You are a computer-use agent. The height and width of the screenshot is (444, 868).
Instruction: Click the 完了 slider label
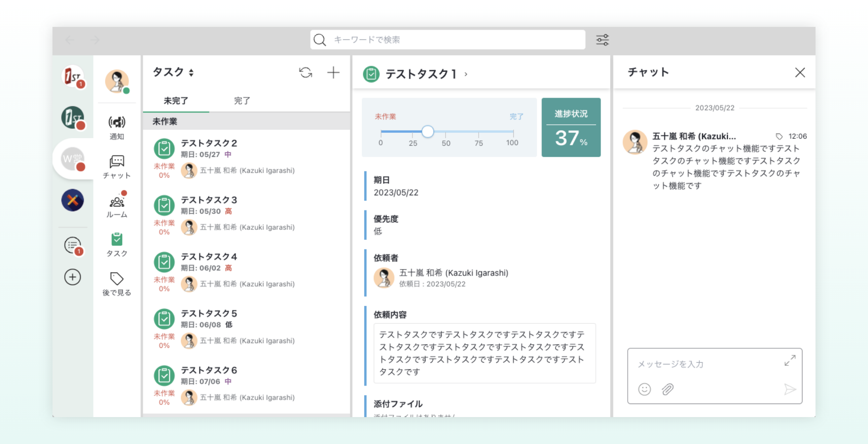516,117
